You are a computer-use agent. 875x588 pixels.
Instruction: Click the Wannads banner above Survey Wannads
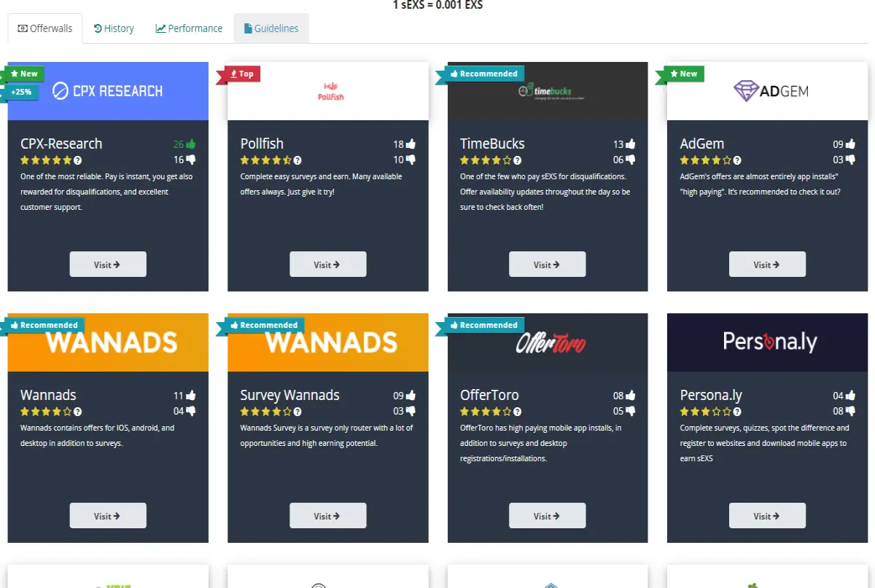[x=328, y=342]
